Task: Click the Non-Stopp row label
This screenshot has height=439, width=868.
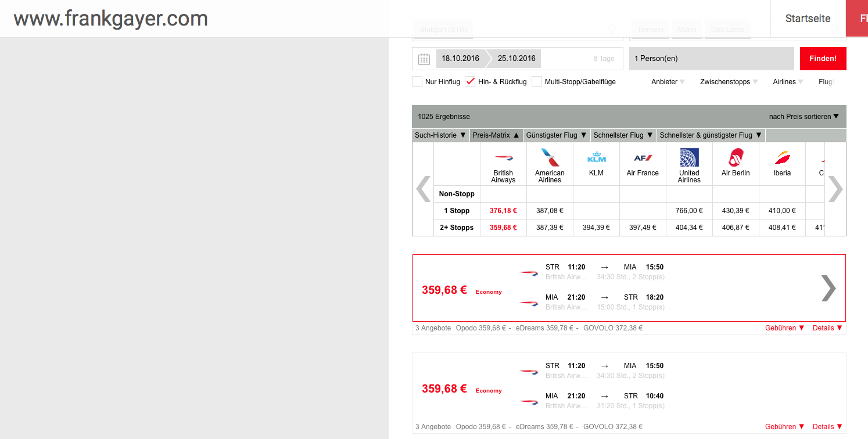Action: (x=457, y=194)
